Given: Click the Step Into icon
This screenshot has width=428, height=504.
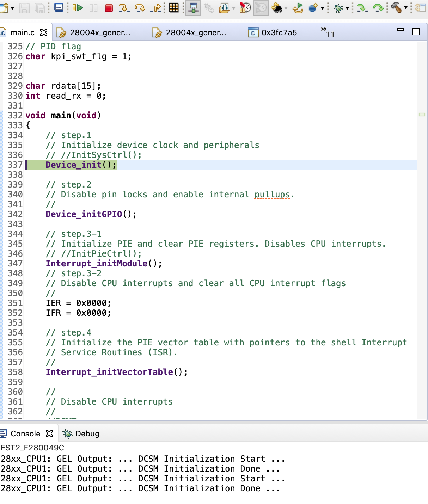Looking at the screenshot, I should coord(124,8).
